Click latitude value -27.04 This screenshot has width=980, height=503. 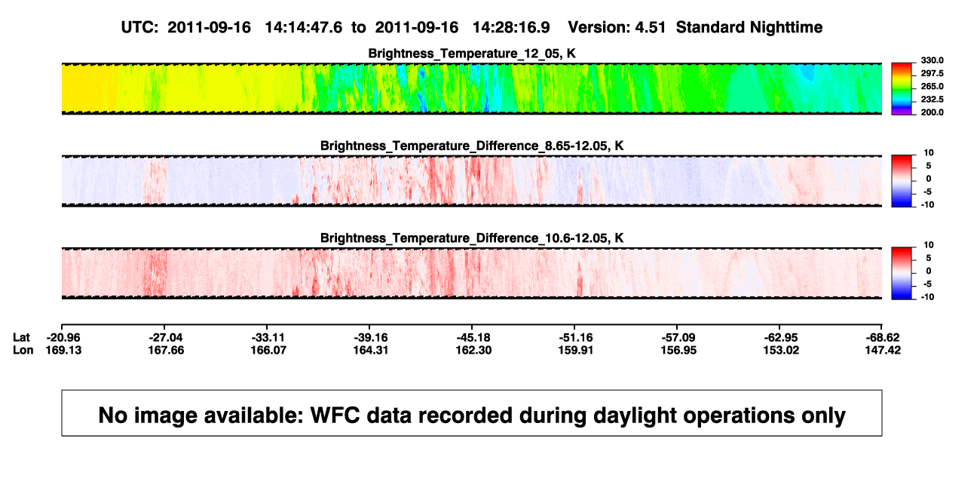coord(166,336)
